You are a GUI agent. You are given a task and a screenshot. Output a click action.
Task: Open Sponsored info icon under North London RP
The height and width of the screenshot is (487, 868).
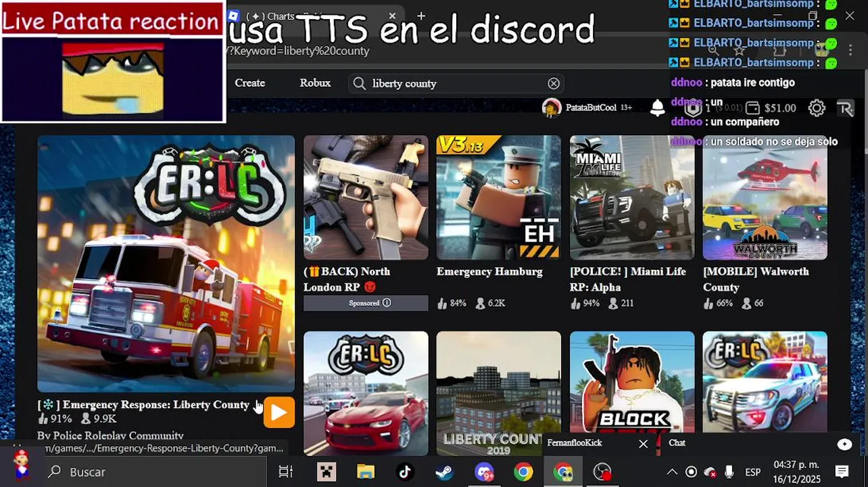[387, 303]
